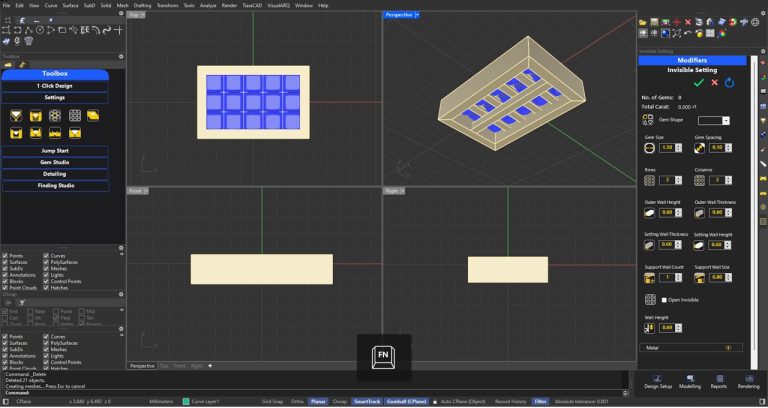
Task: Click the blue reset arrow icon
Action: [728, 82]
